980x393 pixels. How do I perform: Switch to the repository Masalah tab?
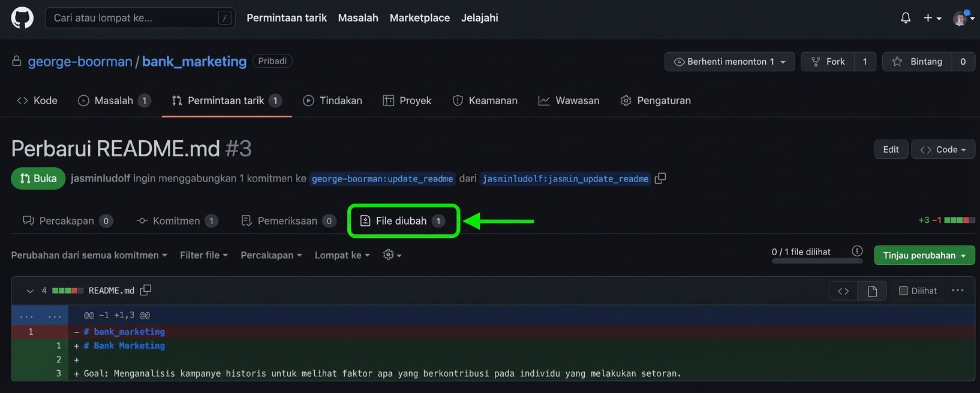tap(114, 101)
